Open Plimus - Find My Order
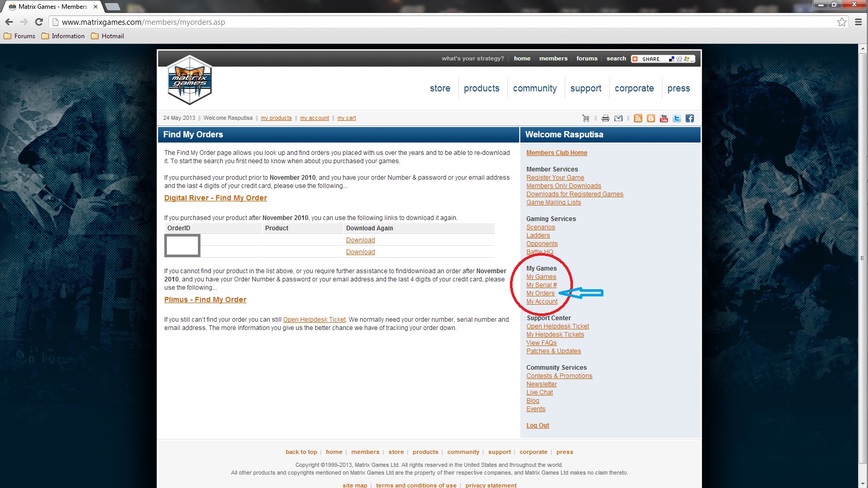868x488 pixels. click(205, 300)
